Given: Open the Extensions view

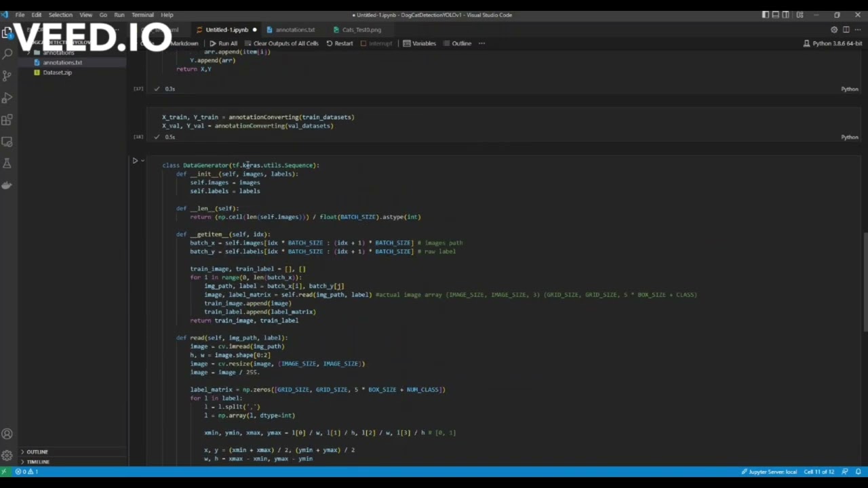Looking at the screenshot, I should point(7,120).
